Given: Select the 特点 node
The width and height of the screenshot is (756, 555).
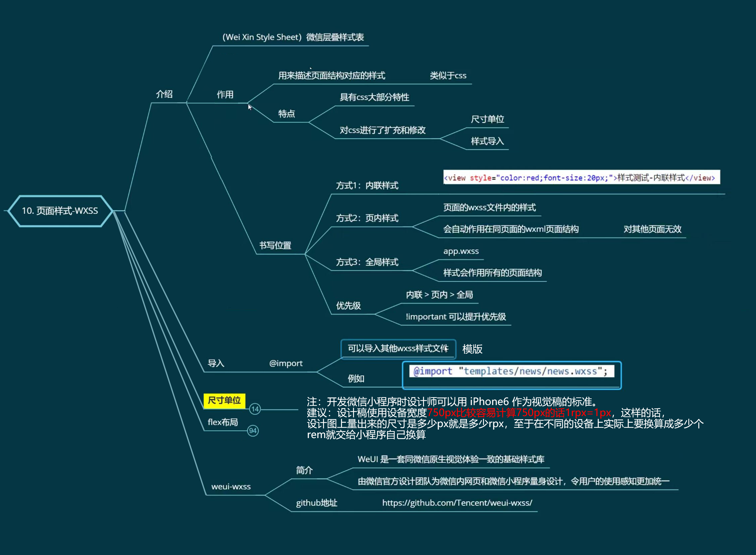Looking at the screenshot, I should click(287, 114).
